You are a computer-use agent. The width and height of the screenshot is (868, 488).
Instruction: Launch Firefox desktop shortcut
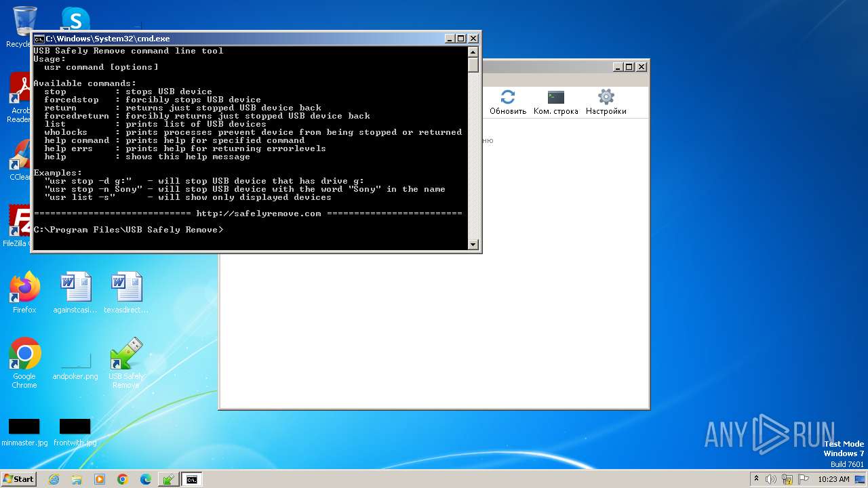click(24, 293)
